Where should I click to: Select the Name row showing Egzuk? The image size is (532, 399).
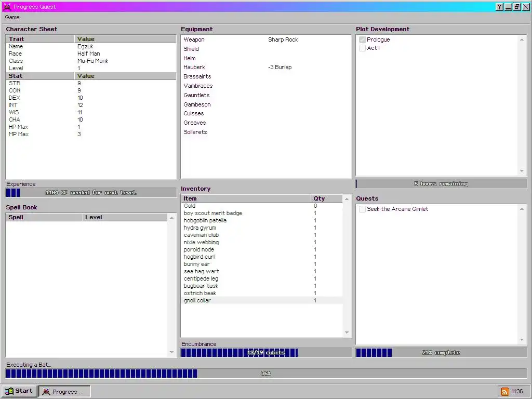(91, 46)
